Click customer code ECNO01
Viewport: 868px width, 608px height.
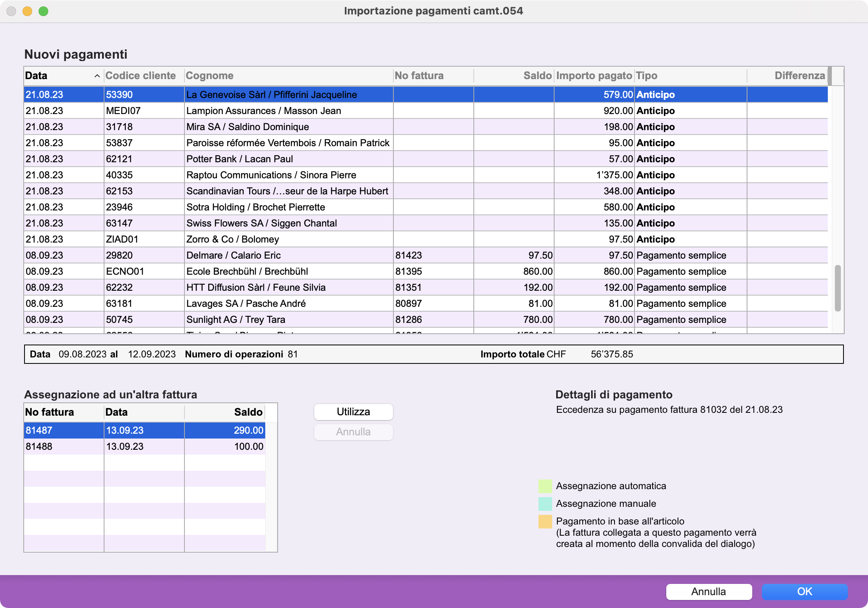click(x=125, y=271)
